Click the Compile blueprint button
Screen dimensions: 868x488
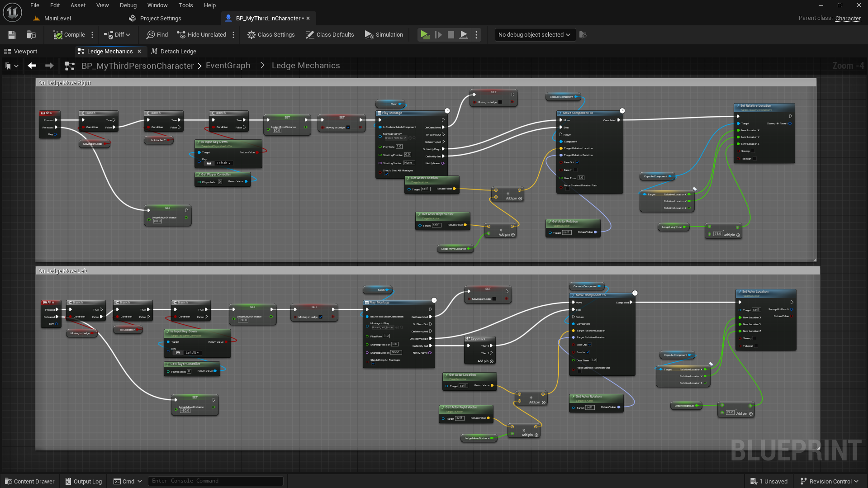pos(69,35)
